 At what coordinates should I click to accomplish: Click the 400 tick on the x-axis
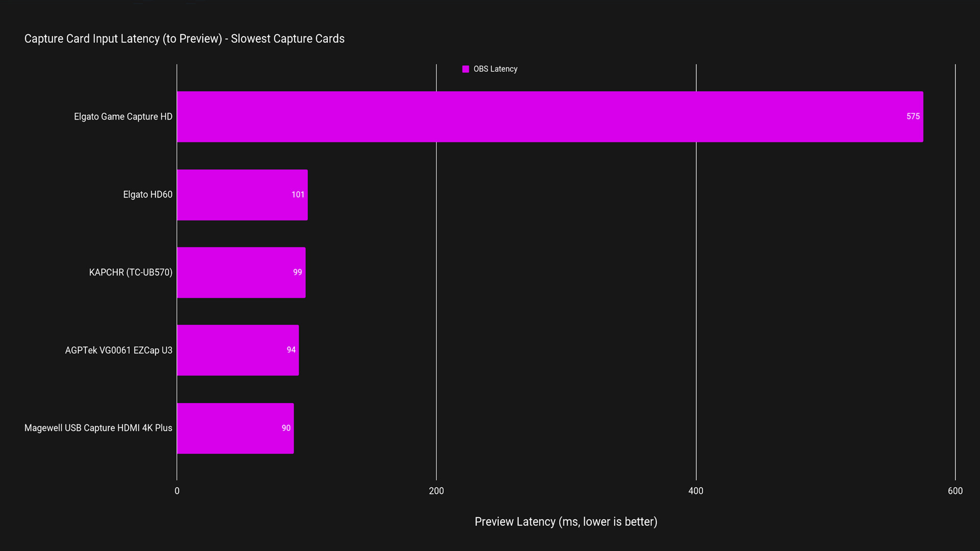coord(696,491)
